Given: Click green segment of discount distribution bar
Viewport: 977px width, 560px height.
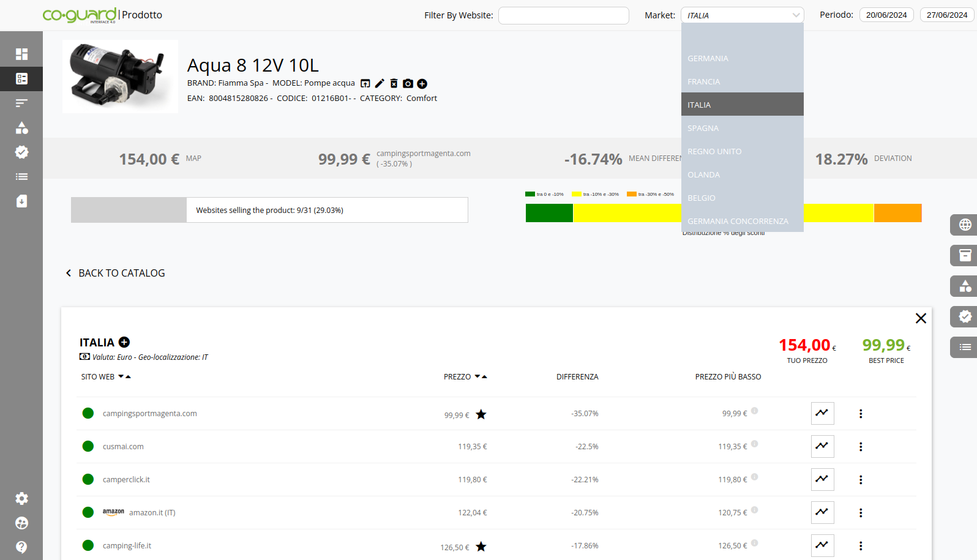Looking at the screenshot, I should (549, 213).
